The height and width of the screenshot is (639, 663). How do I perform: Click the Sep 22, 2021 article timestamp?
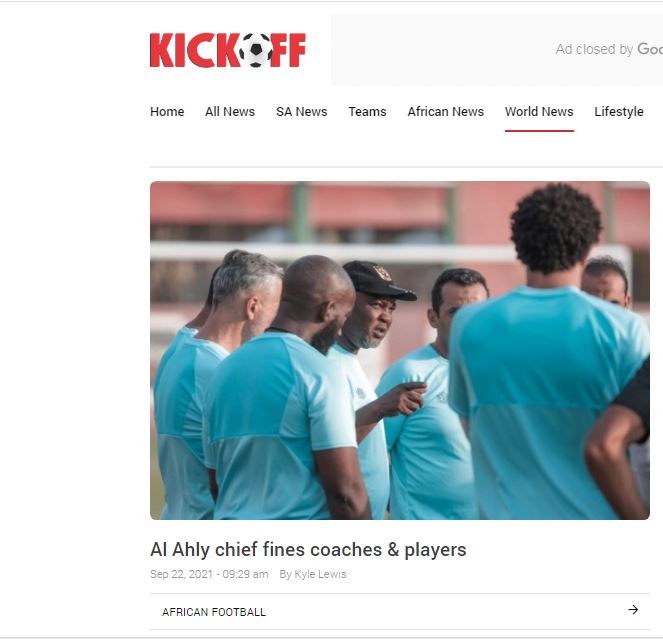pyautogui.click(x=209, y=574)
